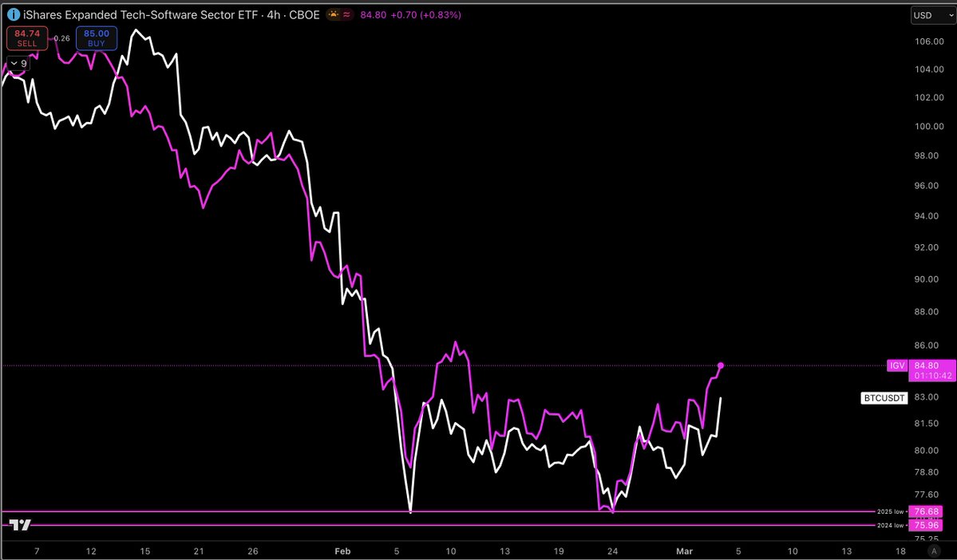Click the blue info icon beside ETF title
This screenshot has width=957, height=560.
click(14, 14)
